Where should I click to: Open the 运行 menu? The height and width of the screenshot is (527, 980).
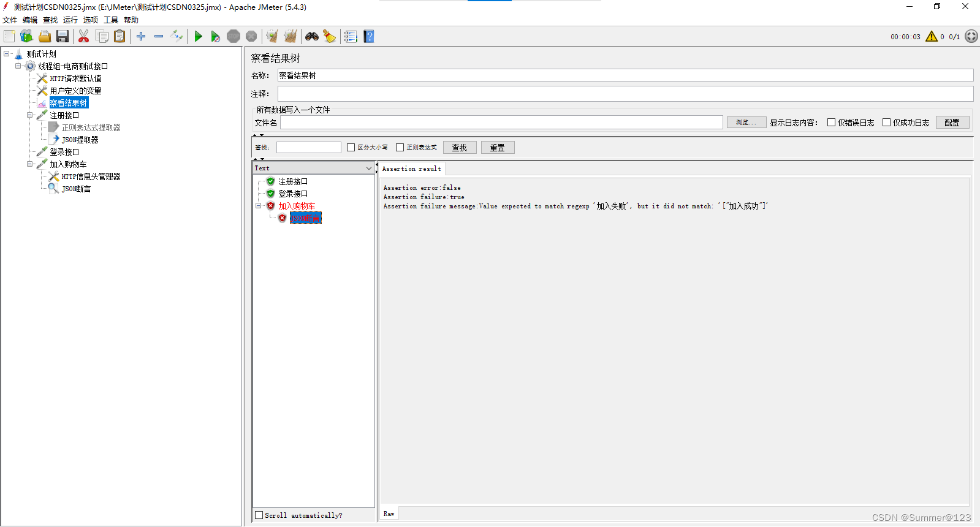(70, 20)
